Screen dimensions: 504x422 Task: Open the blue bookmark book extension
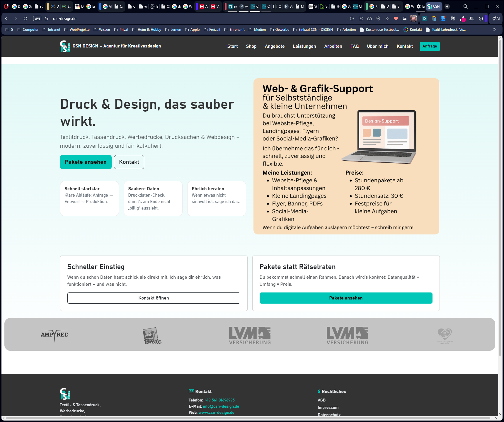(x=443, y=18)
